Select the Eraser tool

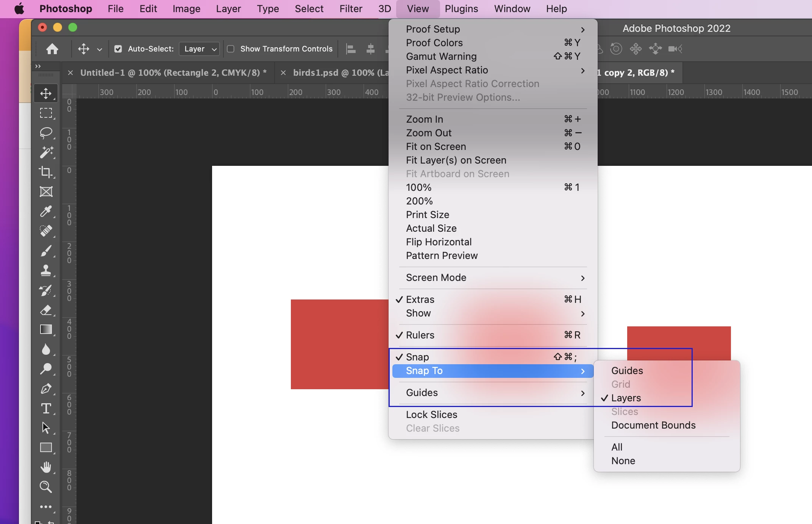(x=46, y=310)
